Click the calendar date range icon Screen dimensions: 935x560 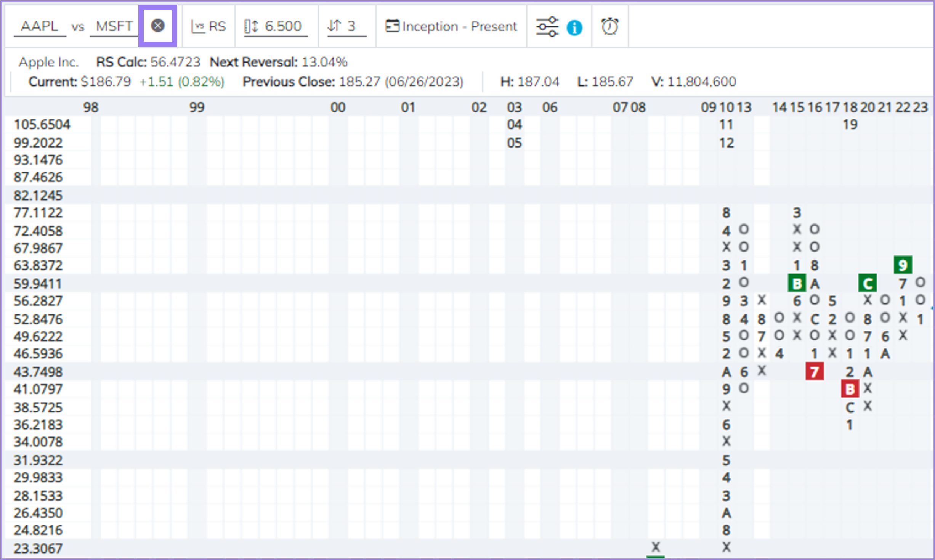pyautogui.click(x=392, y=26)
